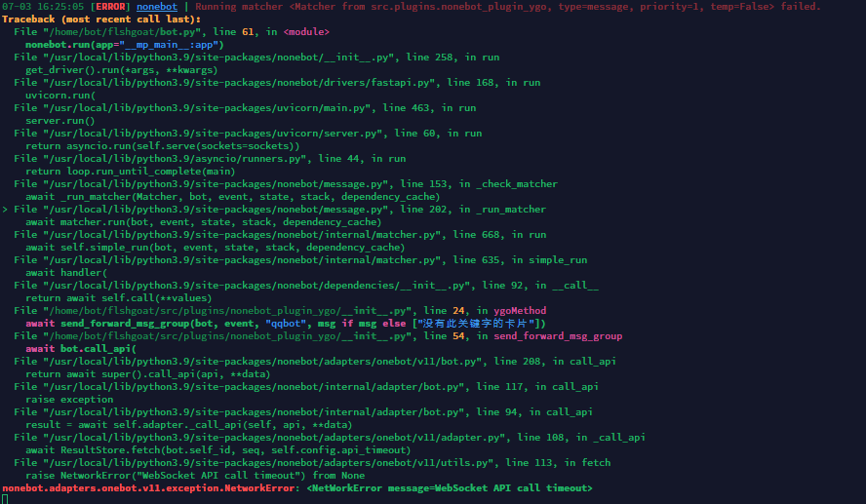Click the await matcher.run(bot, event...) line
The image size is (866, 504).
click(203, 222)
